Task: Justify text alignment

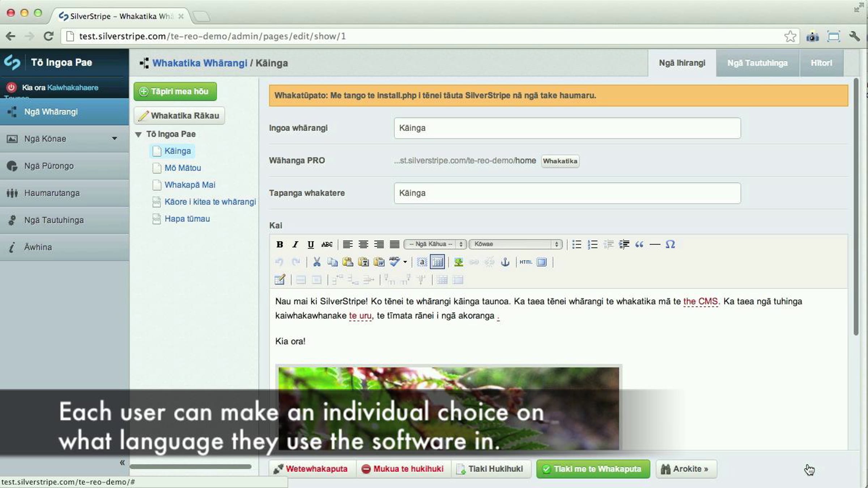Action: pyautogui.click(x=395, y=244)
